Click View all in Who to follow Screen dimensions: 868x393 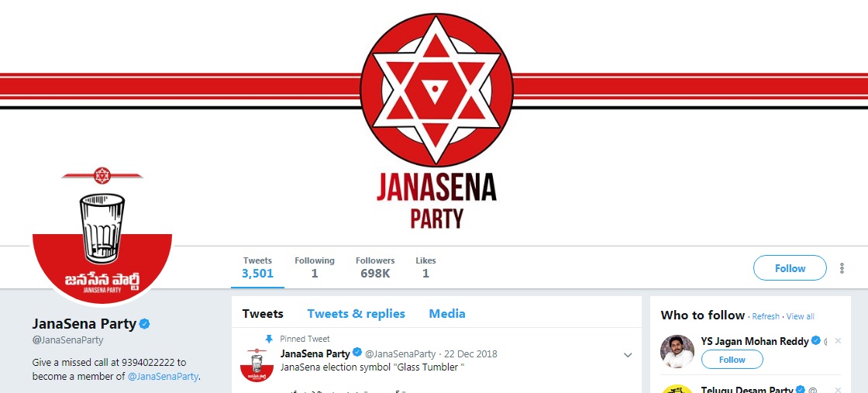800,316
